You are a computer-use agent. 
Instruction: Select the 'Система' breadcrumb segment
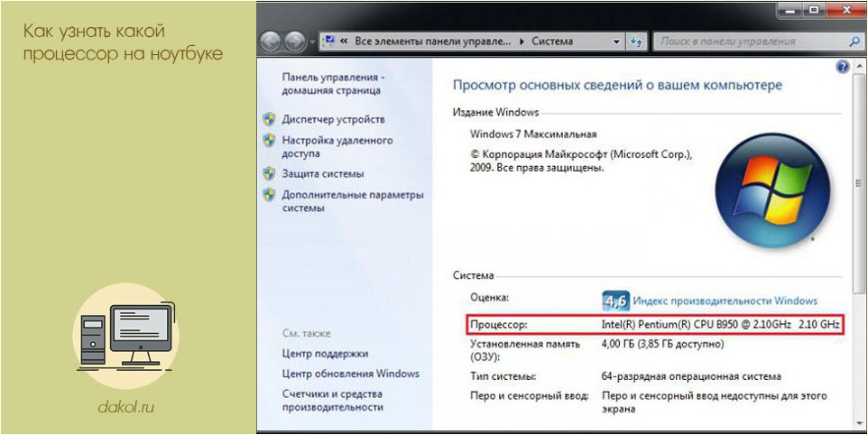(x=552, y=42)
